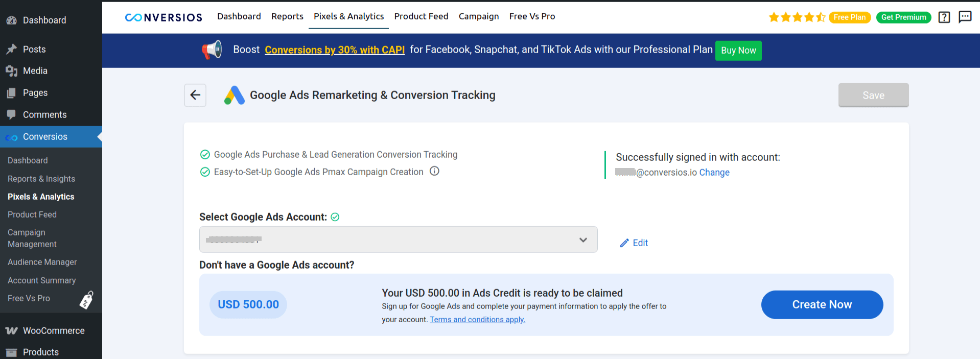Click the Get Premium button

click(x=904, y=17)
